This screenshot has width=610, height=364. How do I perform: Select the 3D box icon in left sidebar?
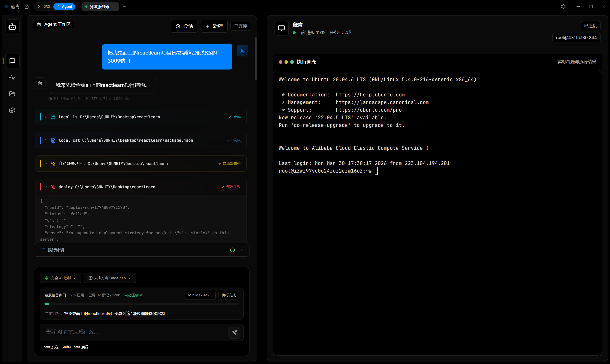pos(12,110)
